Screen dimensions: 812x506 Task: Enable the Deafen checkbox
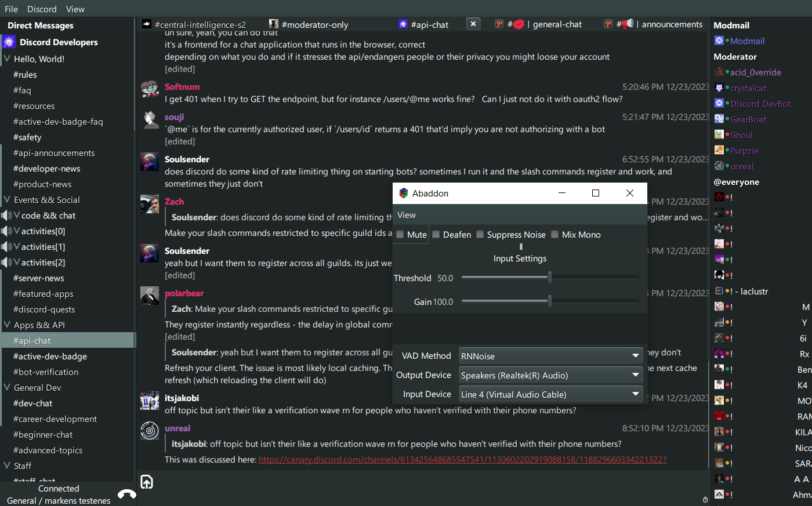[x=436, y=234]
